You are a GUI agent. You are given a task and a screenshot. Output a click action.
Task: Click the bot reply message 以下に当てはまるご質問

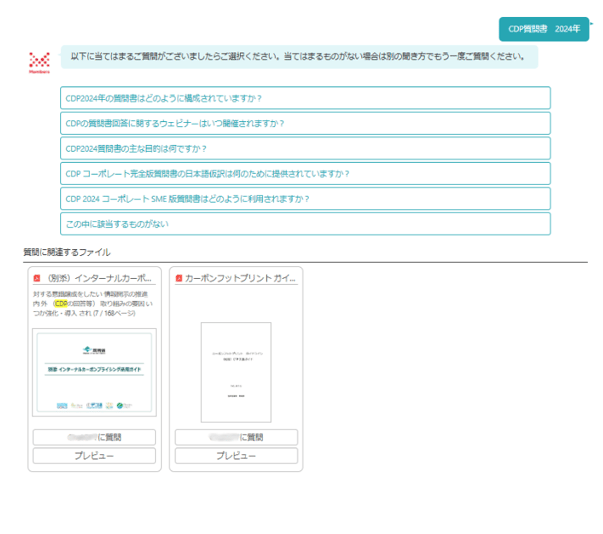pos(299,57)
